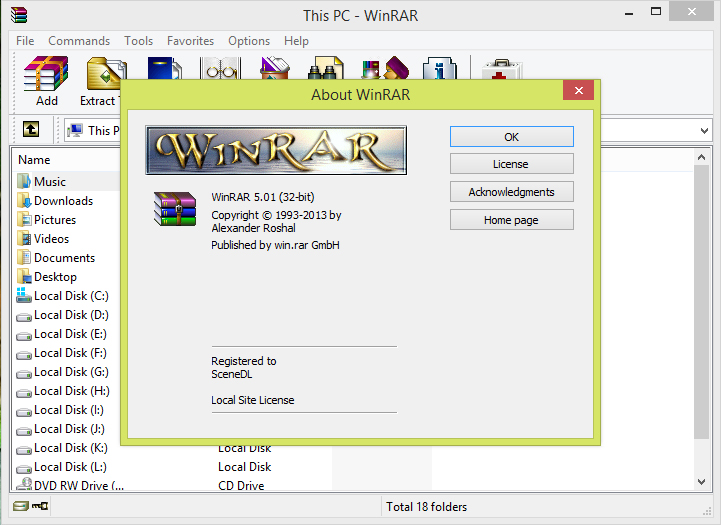Select the Local Disk (F:) entry
721x525 pixels.
pos(62,353)
